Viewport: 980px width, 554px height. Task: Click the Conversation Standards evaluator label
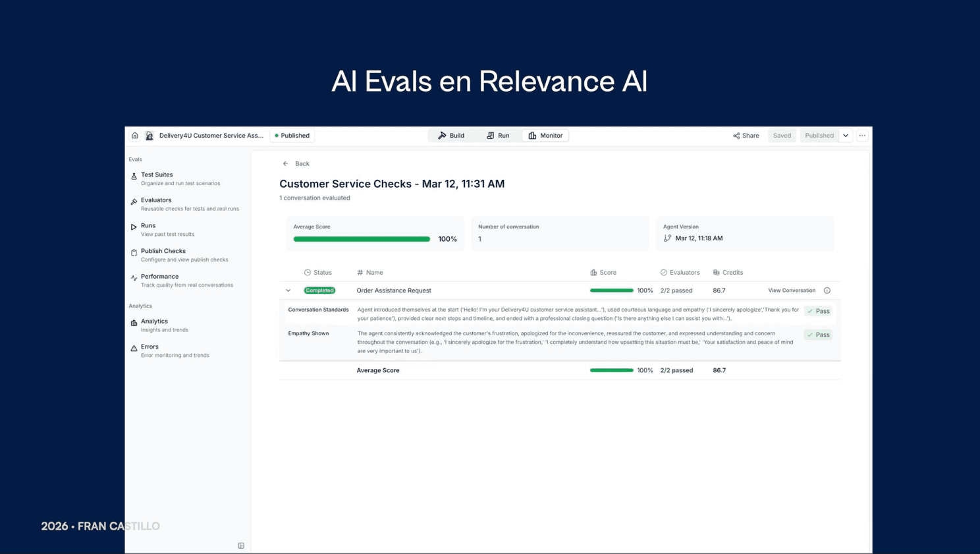(x=318, y=310)
